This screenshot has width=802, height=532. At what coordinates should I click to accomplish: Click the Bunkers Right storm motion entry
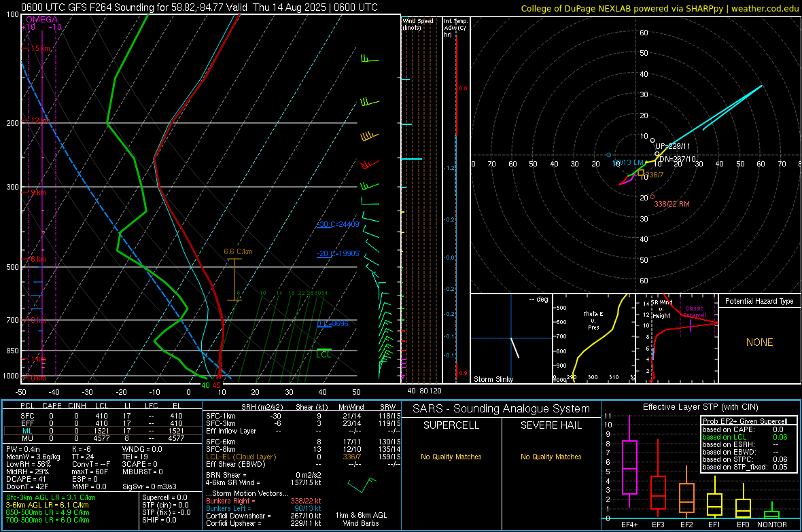click(x=264, y=501)
